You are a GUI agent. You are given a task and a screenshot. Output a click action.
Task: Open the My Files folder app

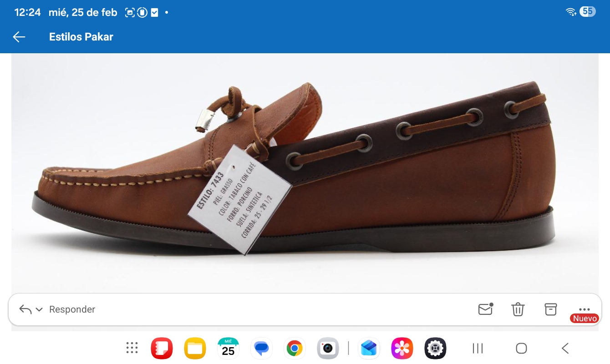click(x=195, y=349)
